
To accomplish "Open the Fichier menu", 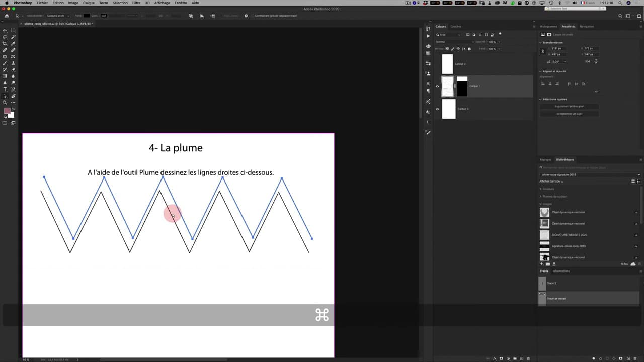I will click(42, 3).
